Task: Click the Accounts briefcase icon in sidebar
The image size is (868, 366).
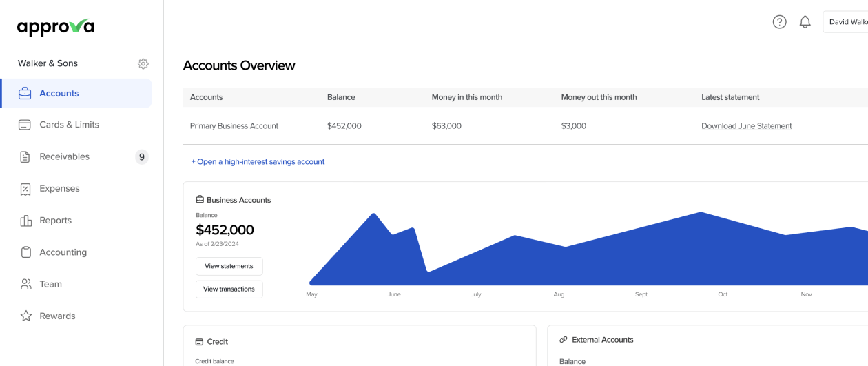Action: [25, 93]
